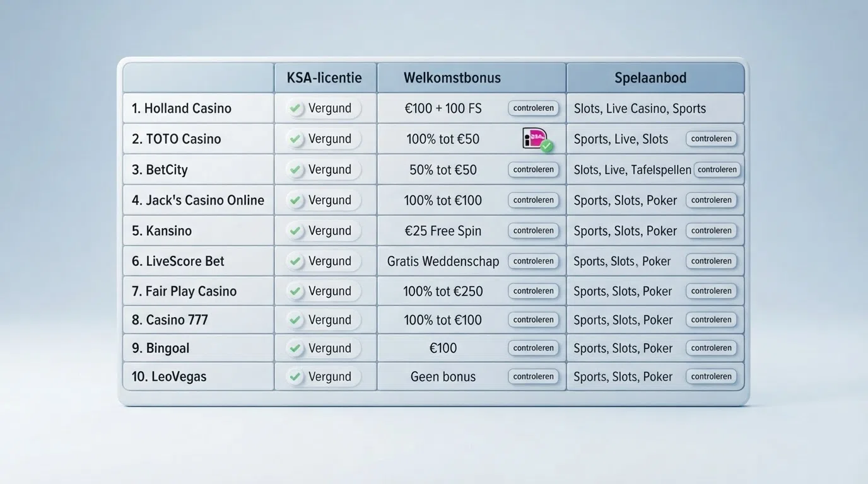
Task: Click the bonus controleren button for Jack's Casino Online
Action: (534, 200)
